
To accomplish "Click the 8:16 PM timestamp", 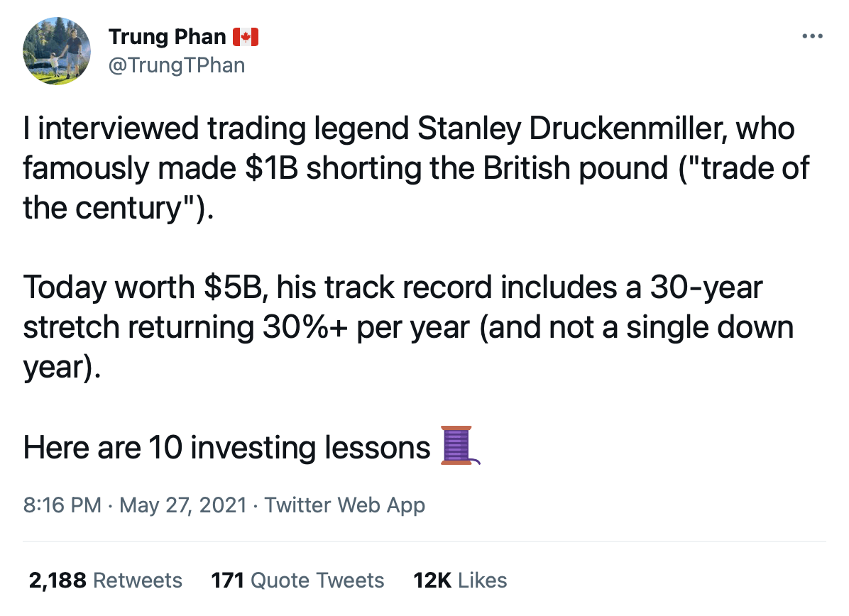I will [x=62, y=505].
